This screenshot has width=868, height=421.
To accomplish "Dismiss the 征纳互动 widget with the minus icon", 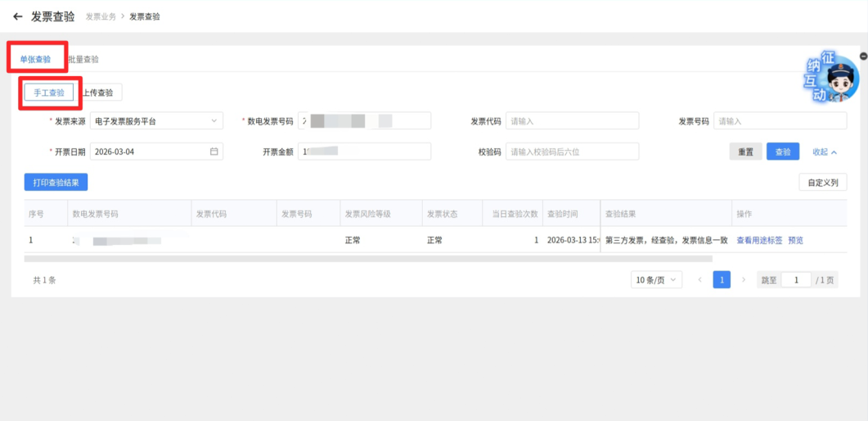I will coord(863,56).
